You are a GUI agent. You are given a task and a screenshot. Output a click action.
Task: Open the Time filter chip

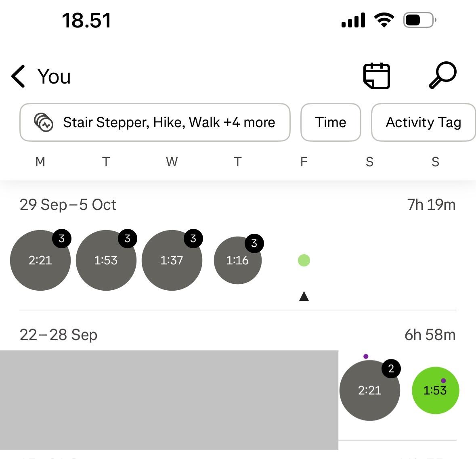[x=331, y=122]
